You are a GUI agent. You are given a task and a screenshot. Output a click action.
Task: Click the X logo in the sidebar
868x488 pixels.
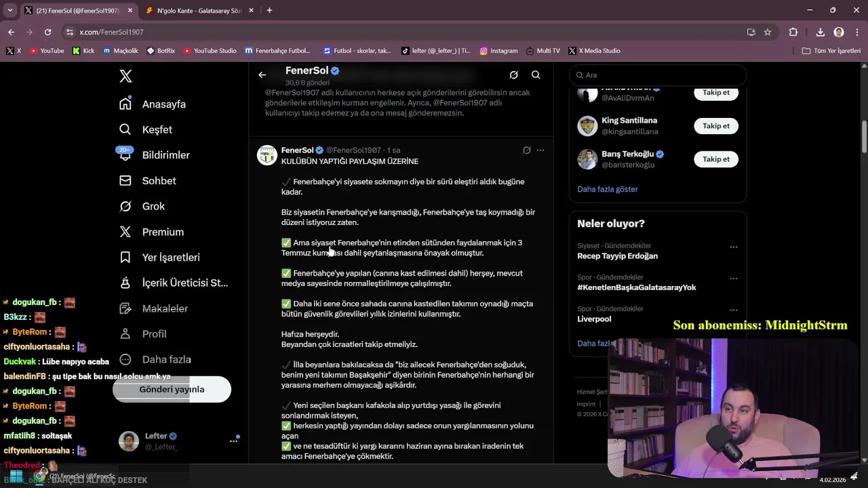pyautogui.click(x=125, y=76)
